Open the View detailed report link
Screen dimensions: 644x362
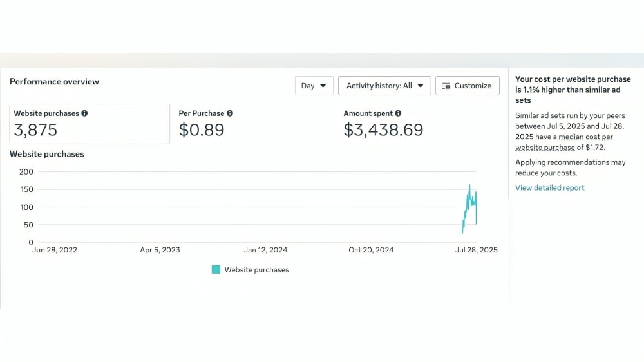549,188
